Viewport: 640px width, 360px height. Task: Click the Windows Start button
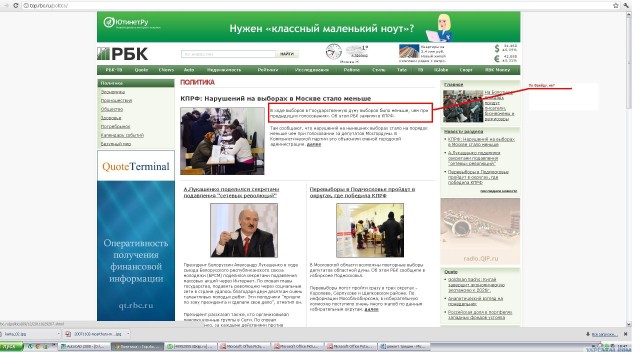11,347
